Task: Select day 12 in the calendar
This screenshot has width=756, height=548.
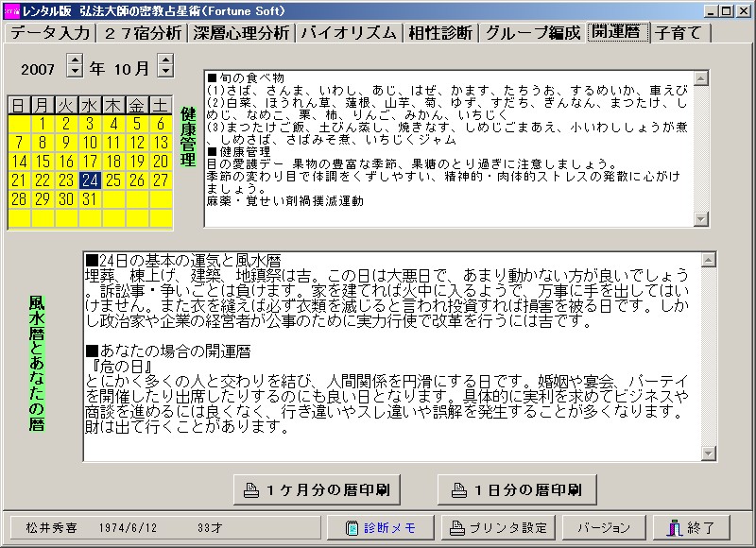Action: (137, 143)
